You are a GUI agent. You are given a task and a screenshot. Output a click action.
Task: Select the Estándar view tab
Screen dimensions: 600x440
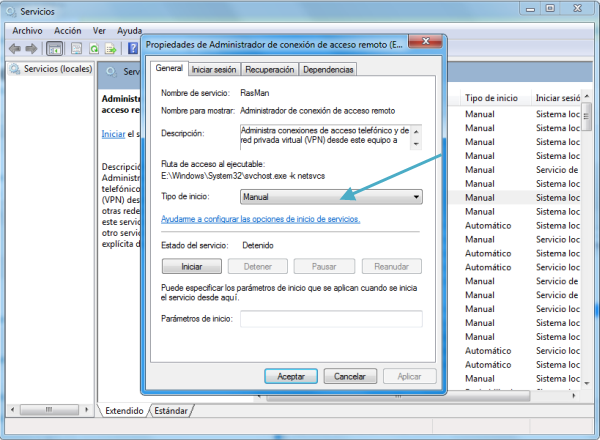click(x=171, y=411)
